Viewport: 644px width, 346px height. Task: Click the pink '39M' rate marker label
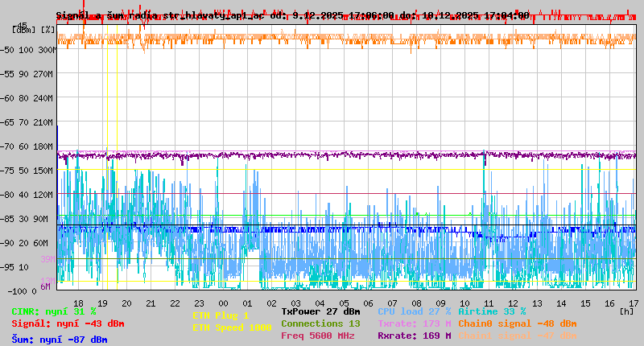(x=47, y=259)
